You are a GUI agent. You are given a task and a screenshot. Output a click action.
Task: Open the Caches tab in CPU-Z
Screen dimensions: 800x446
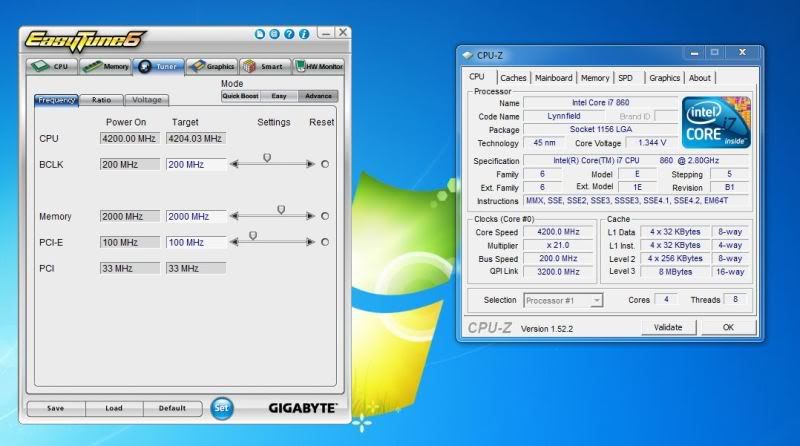click(x=513, y=78)
